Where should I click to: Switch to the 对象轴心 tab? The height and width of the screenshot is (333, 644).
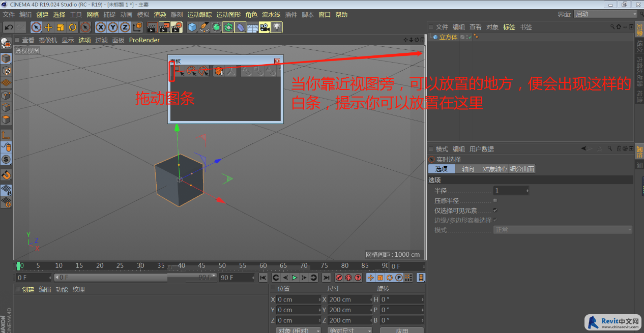pyautogui.click(x=495, y=169)
